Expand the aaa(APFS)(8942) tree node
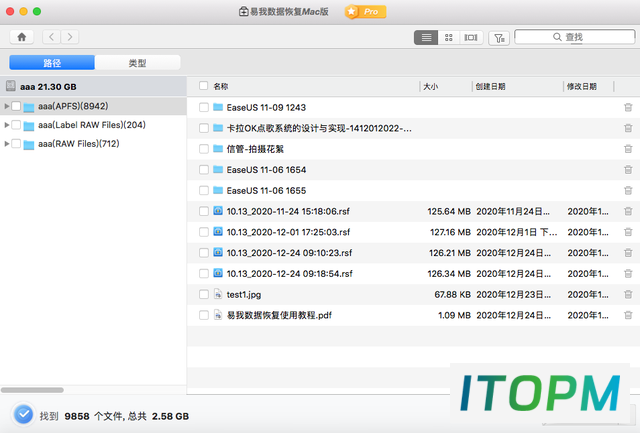Image resolution: width=640 pixels, height=433 pixels. [x=7, y=106]
